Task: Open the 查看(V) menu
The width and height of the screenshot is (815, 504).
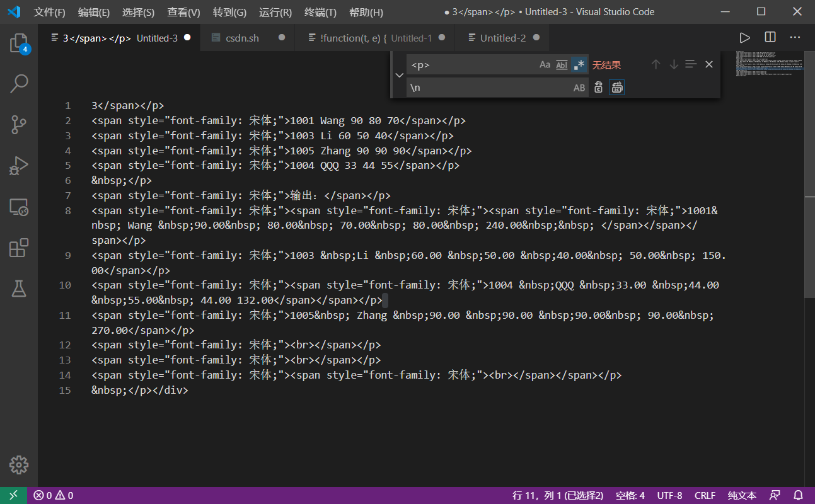Action: point(183,12)
